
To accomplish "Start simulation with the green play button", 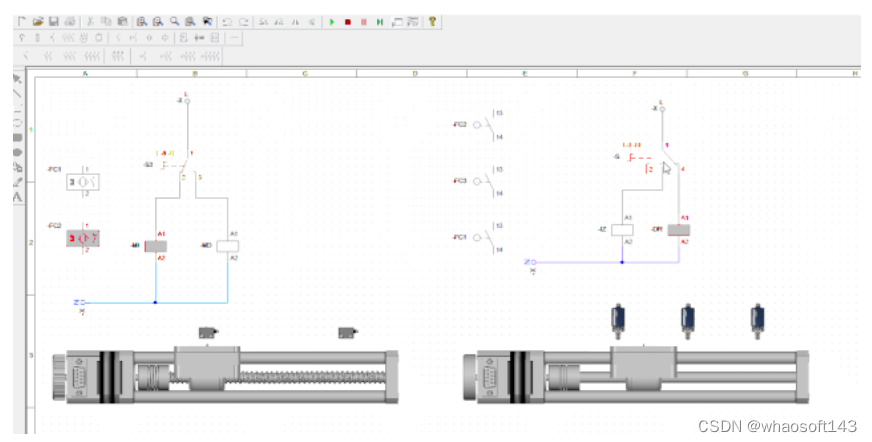I will (332, 22).
